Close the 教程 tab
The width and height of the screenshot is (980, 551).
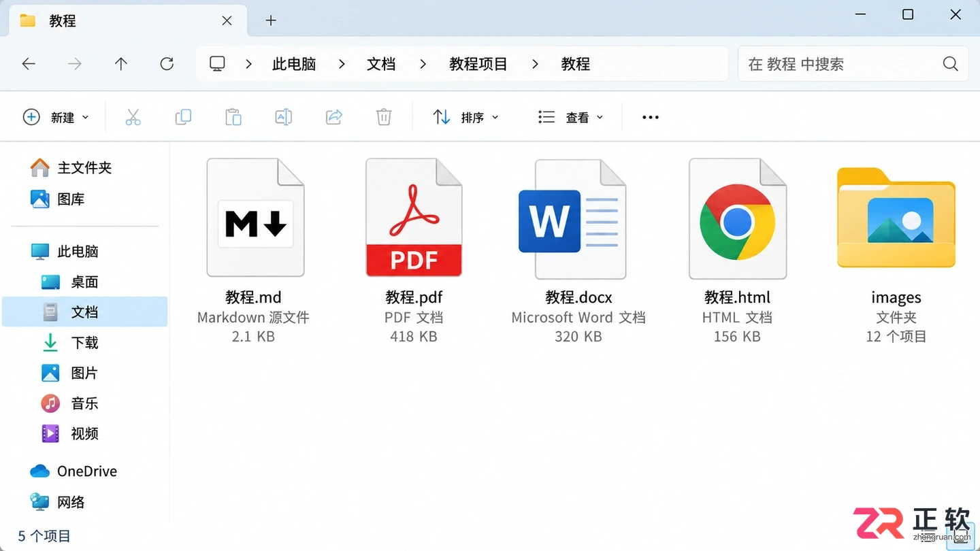(227, 20)
